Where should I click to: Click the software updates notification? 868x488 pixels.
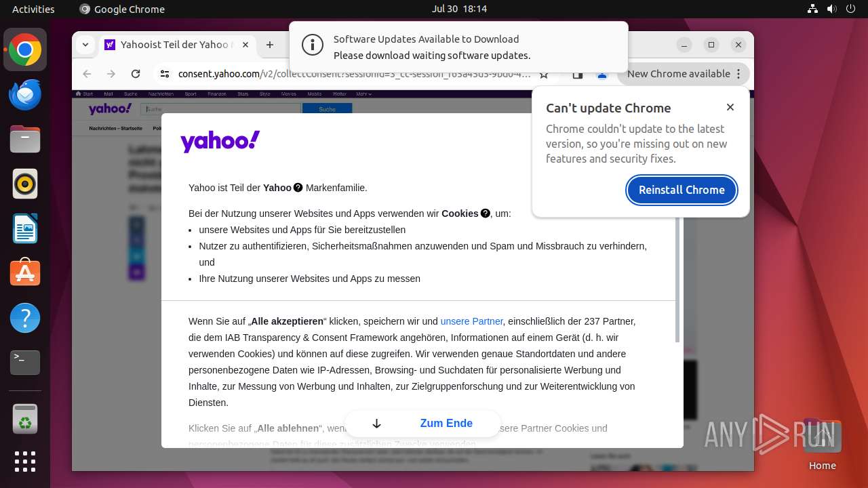tap(458, 47)
